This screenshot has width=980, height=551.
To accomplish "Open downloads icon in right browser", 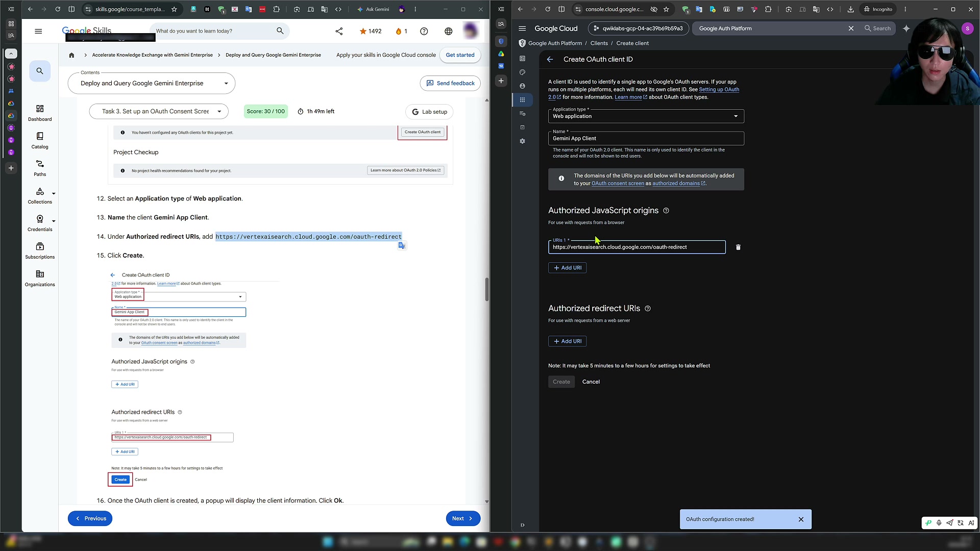I will coord(850,9).
